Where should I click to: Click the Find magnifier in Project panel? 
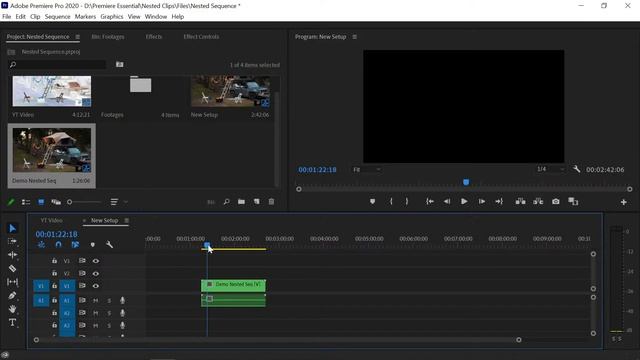click(226, 202)
